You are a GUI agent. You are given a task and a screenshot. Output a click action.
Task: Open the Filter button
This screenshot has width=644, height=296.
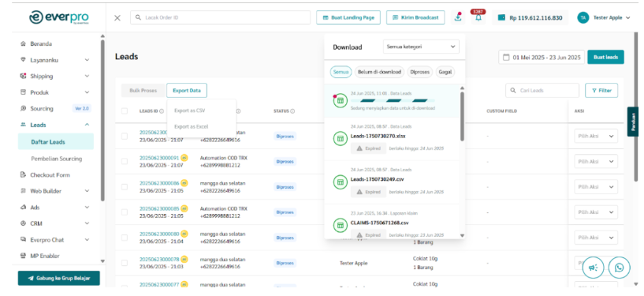601,91
